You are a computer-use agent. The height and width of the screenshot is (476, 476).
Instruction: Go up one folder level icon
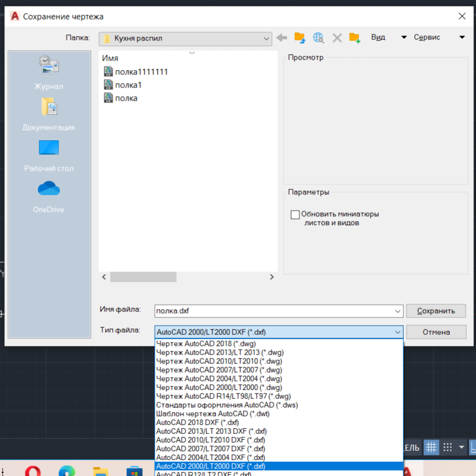click(x=300, y=38)
